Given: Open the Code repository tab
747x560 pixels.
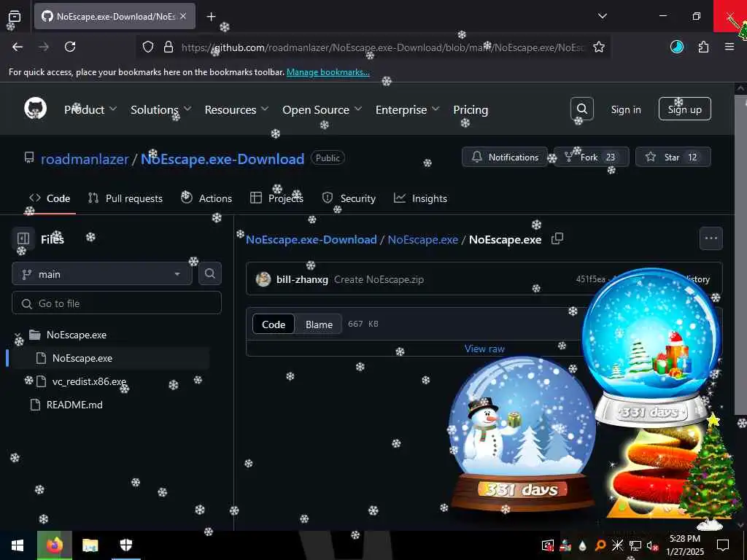Looking at the screenshot, I should tap(50, 198).
